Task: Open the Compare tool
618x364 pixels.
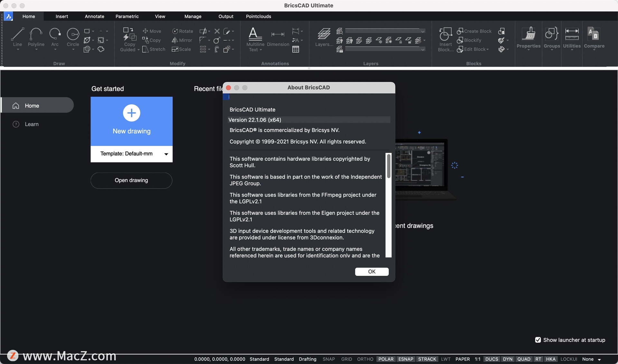Action: coord(594,38)
